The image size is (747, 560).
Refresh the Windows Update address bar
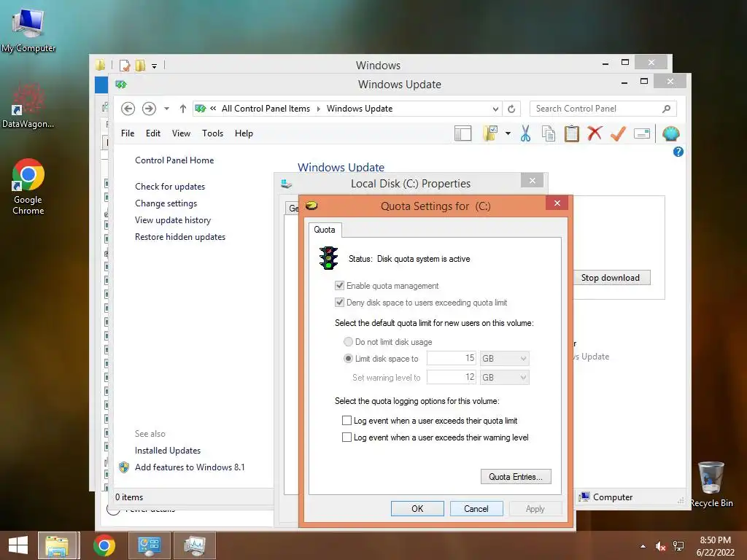(511, 109)
